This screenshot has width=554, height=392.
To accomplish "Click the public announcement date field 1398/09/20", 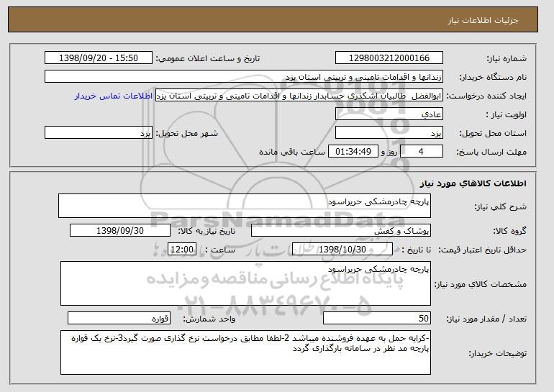I will (99, 58).
